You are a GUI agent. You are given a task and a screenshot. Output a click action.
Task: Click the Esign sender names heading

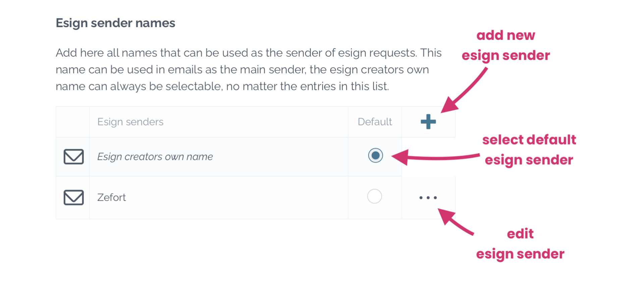[x=115, y=23]
